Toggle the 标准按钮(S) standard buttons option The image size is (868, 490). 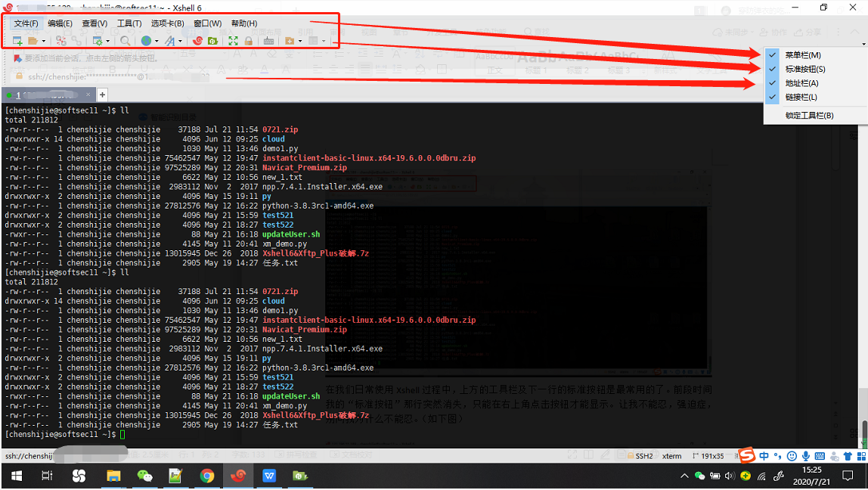(814, 70)
